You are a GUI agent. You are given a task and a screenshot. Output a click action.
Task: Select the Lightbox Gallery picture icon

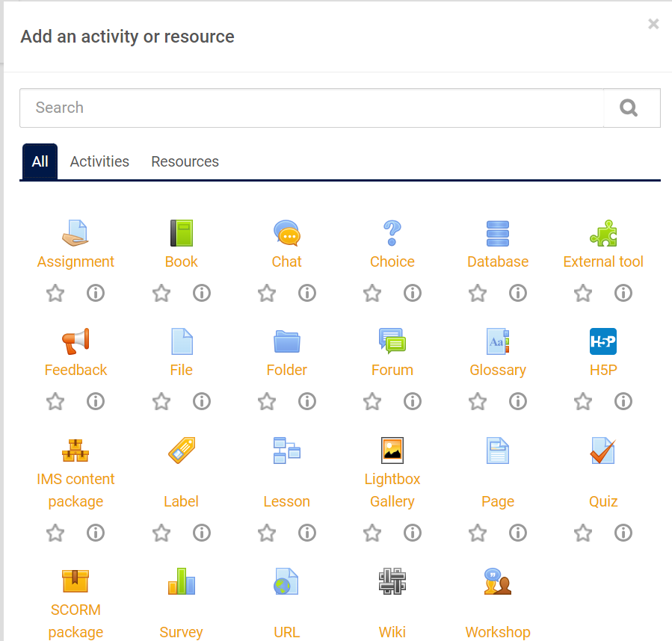tap(392, 450)
